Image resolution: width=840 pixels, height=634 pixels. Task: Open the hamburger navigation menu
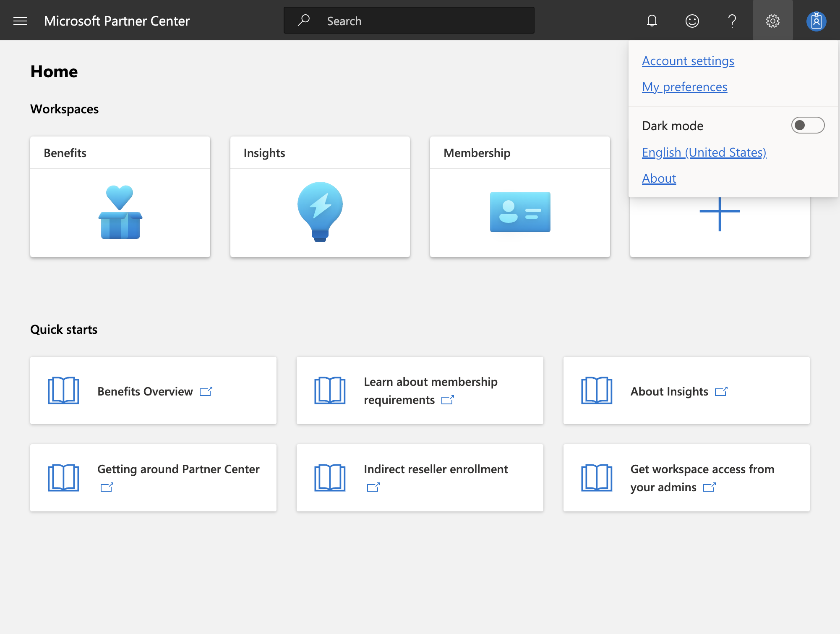pyautogui.click(x=20, y=21)
